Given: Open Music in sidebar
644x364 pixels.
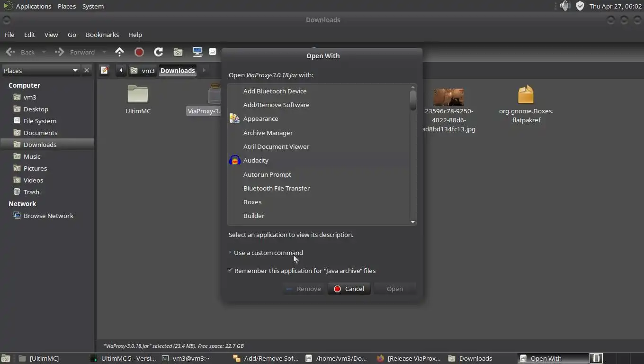Looking at the screenshot, I should click(47, 156).
